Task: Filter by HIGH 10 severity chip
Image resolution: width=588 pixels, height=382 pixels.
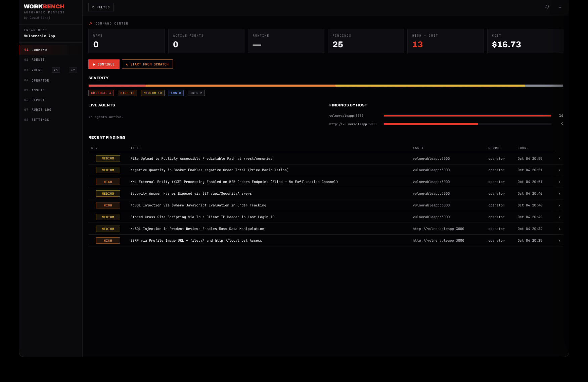Action: coord(127,93)
